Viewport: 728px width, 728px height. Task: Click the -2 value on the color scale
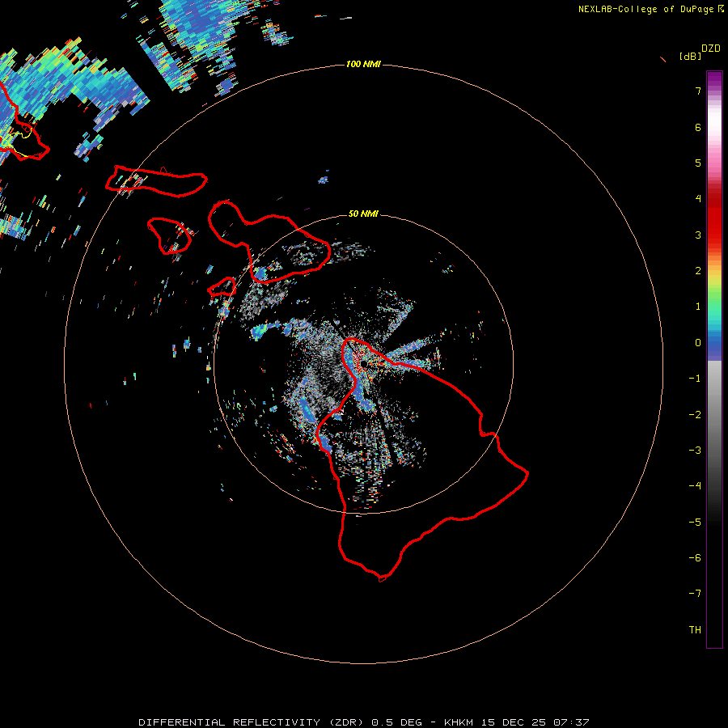point(695,414)
